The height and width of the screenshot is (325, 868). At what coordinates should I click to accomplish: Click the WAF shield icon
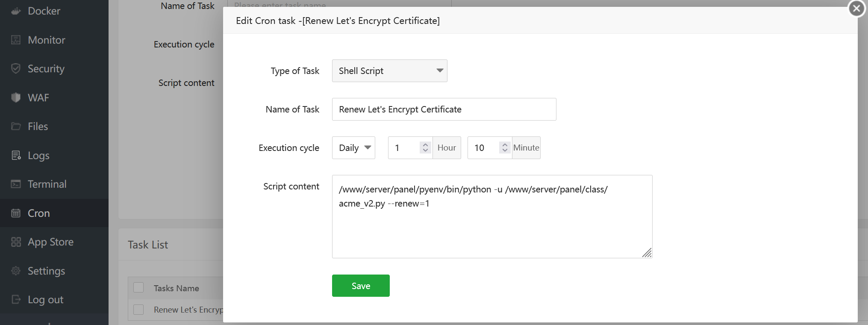[x=16, y=98]
